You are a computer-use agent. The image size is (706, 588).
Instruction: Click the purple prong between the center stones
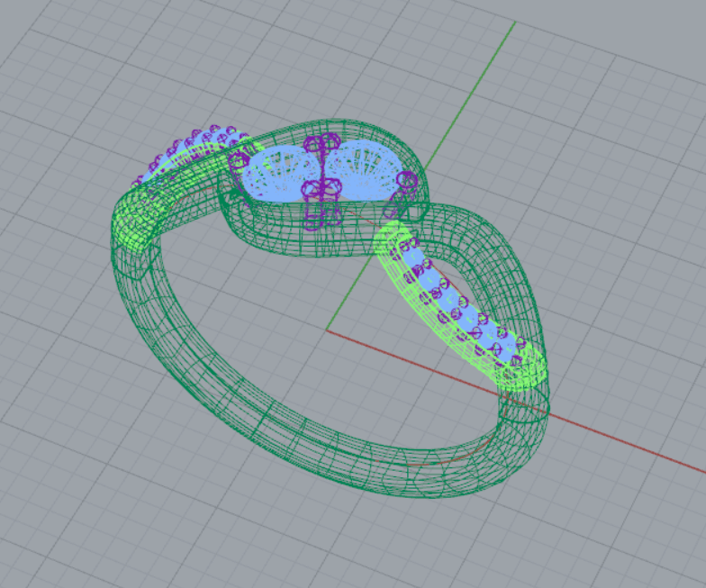[321, 188]
